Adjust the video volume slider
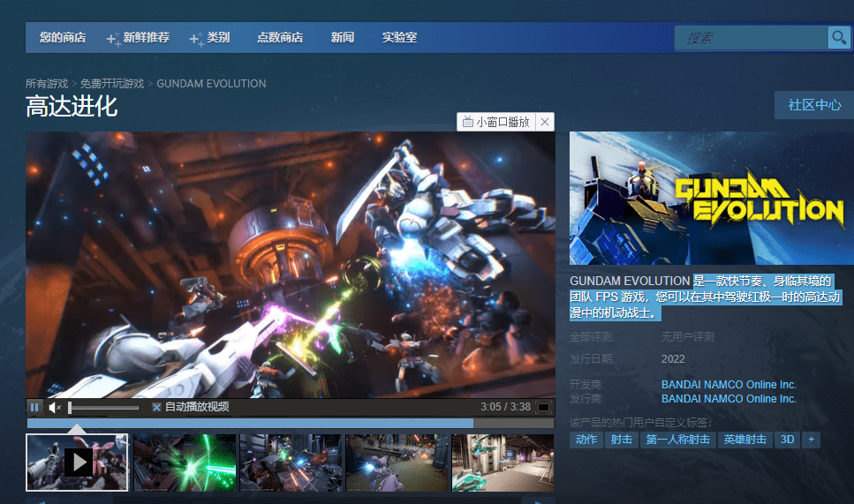 [103, 408]
